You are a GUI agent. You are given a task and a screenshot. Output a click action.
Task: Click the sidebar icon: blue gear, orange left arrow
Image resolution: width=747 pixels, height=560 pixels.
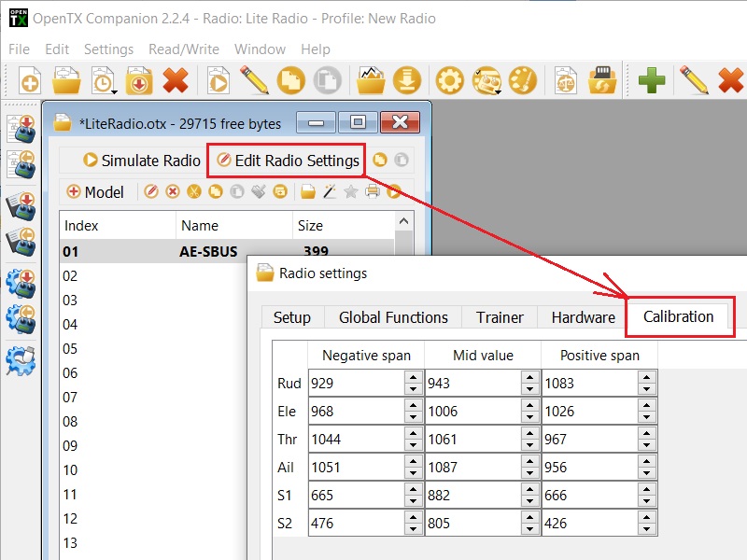tap(21, 319)
